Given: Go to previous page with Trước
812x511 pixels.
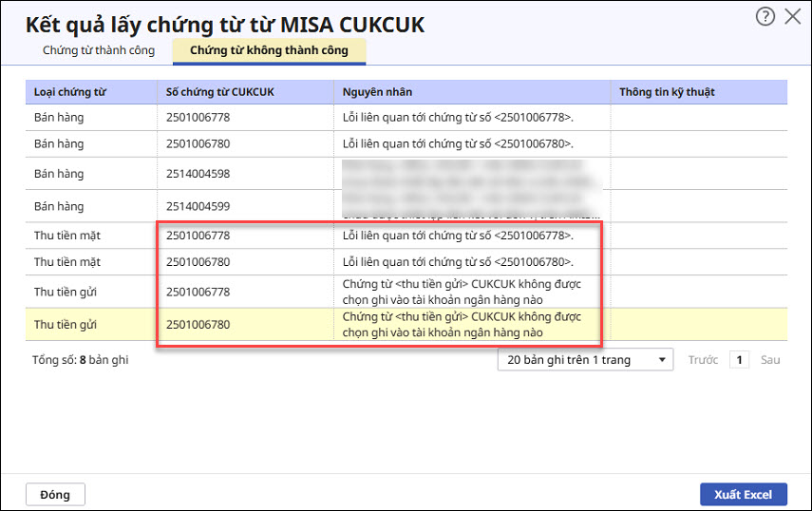Looking at the screenshot, I should 703,360.
